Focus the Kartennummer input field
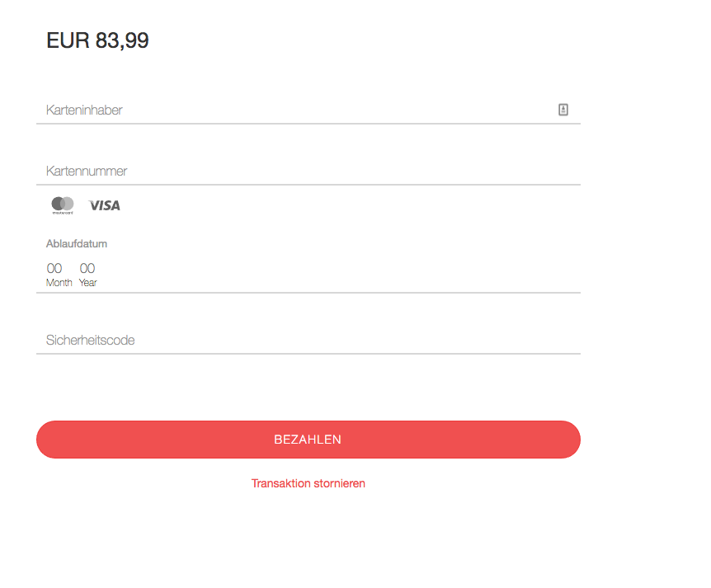Image resolution: width=711 pixels, height=588 pixels. point(308,172)
